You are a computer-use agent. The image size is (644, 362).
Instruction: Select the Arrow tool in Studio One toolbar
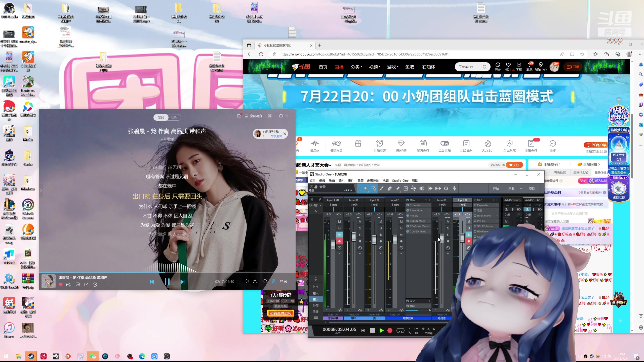tap(365, 188)
